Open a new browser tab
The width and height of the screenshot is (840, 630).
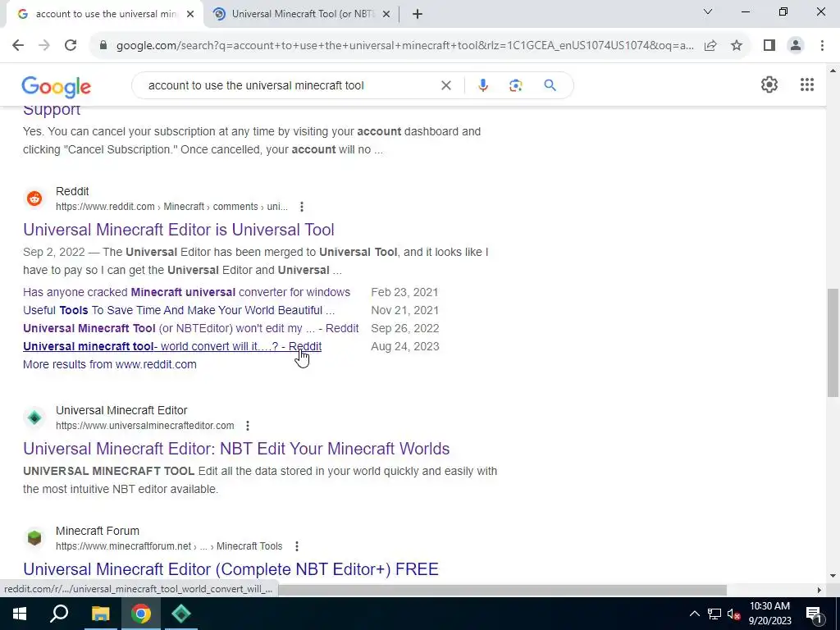click(x=418, y=15)
